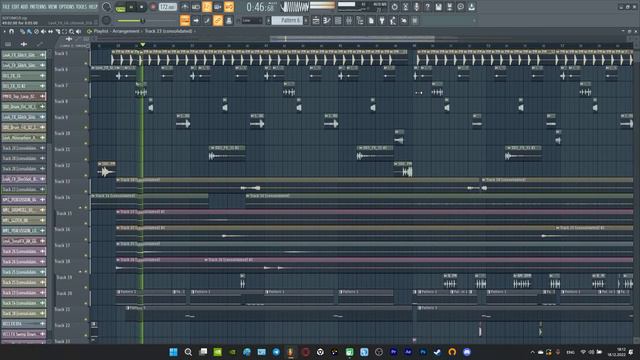Open the playlist magnet snap options
Screen dimensions: 640x360
(11, 31)
